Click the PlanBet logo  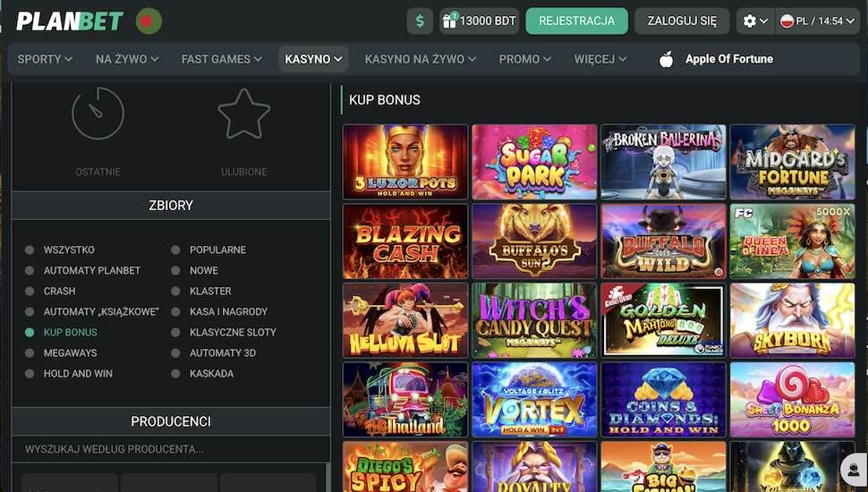[x=70, y=21]
